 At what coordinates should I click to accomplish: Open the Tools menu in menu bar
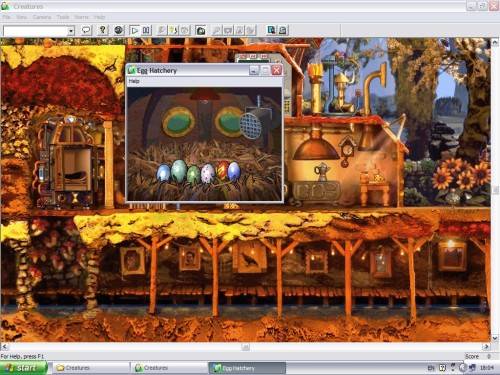(x=63, y=17)
